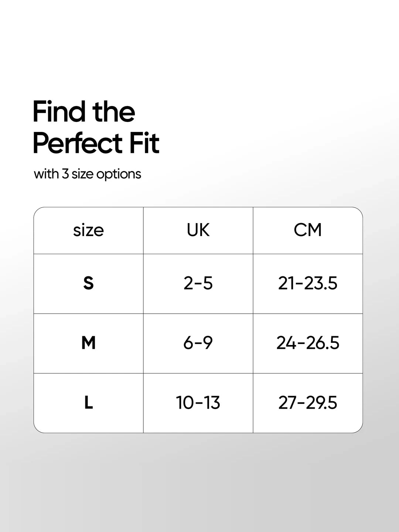399x532 pixels.
Task: Click the word 'Fit' in the title
Action: (144, 143)
